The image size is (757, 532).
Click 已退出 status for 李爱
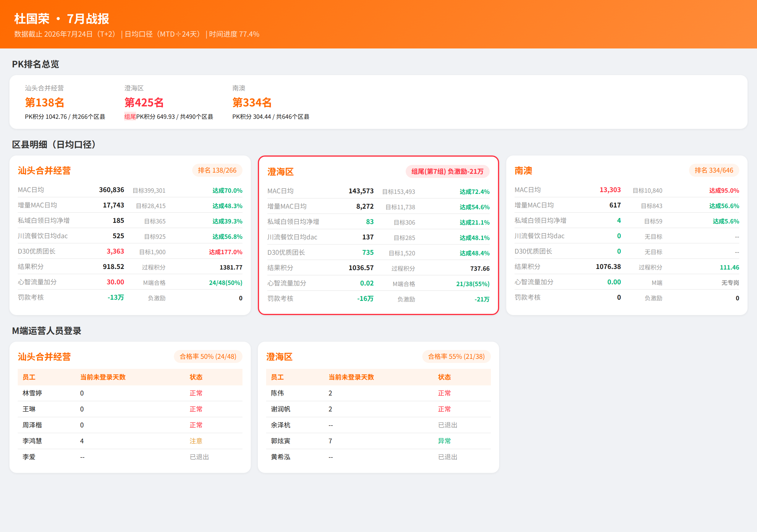(x=199, y=457)
